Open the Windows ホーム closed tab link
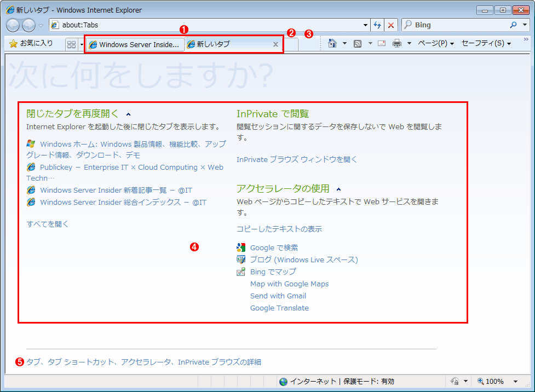Image resolution: width=535 pixels, height=392 pixels. pos(126,149)
